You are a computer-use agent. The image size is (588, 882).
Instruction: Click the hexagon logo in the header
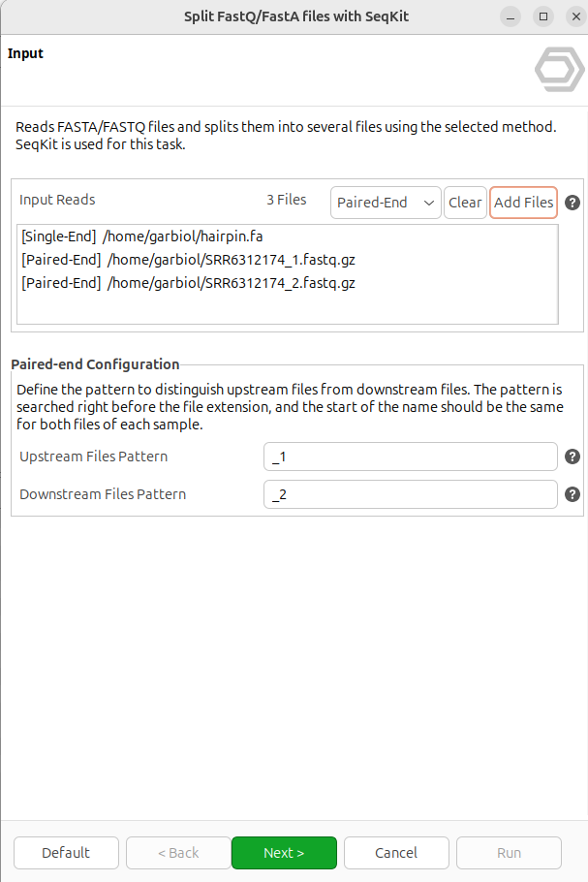pyautogui.click(x=559, y=68)
